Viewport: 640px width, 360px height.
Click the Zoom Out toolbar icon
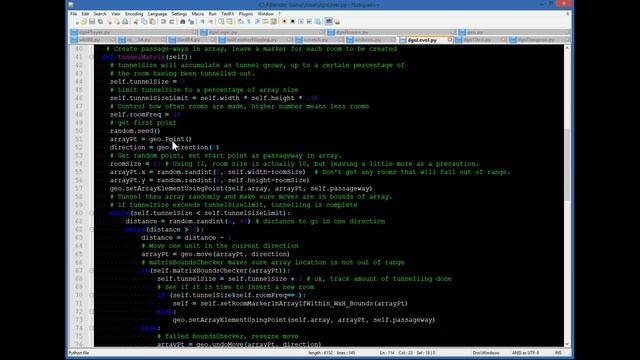[211, 21]
